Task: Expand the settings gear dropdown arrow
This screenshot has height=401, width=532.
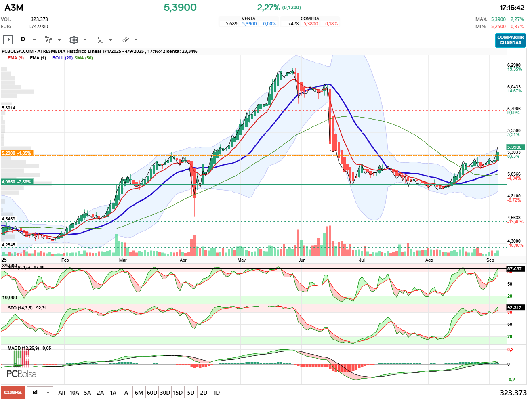Action: point(85,40)
